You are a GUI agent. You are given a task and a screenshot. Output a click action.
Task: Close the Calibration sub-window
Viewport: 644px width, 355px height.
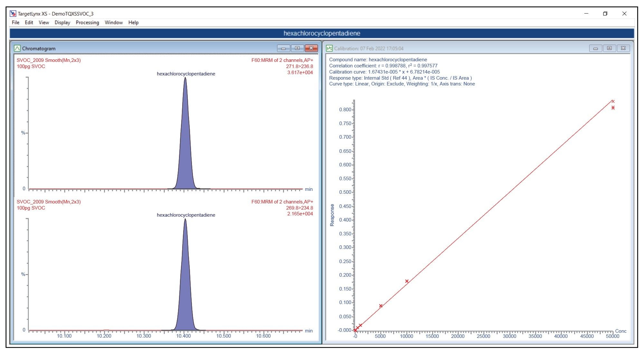[623, 48]
